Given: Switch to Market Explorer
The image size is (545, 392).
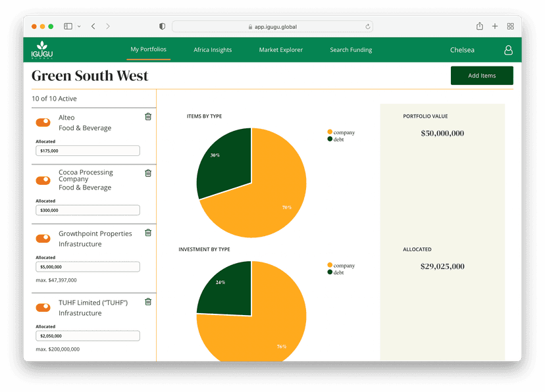Looking at the screenshot, I should 281,49.
